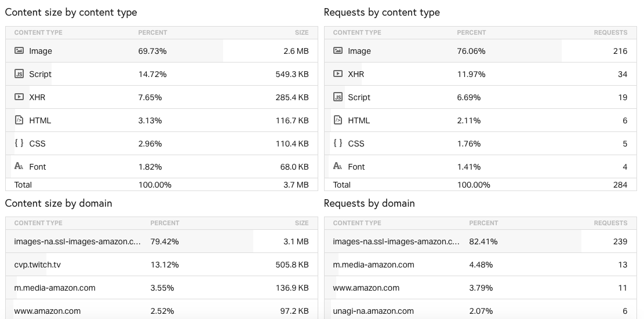Click the Font icon in Content size table
The height and width of the screenshot is (319, 644).
19,167
